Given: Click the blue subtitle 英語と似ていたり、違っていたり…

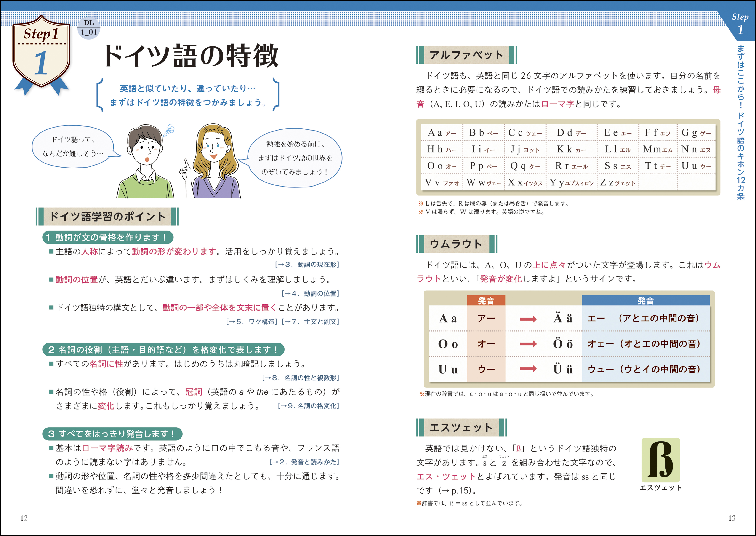Looking at the screenshot, I should tap(187, 88).
